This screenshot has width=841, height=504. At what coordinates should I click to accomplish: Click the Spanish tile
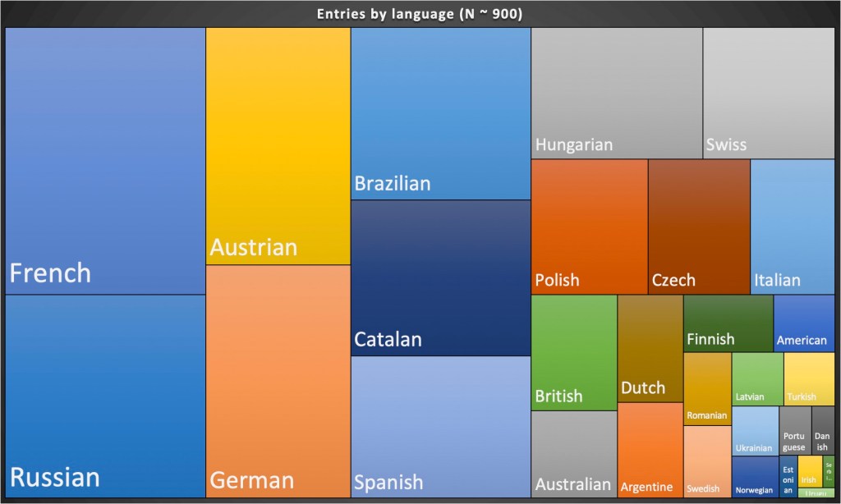pyautogui.click(x=440, y=426)
